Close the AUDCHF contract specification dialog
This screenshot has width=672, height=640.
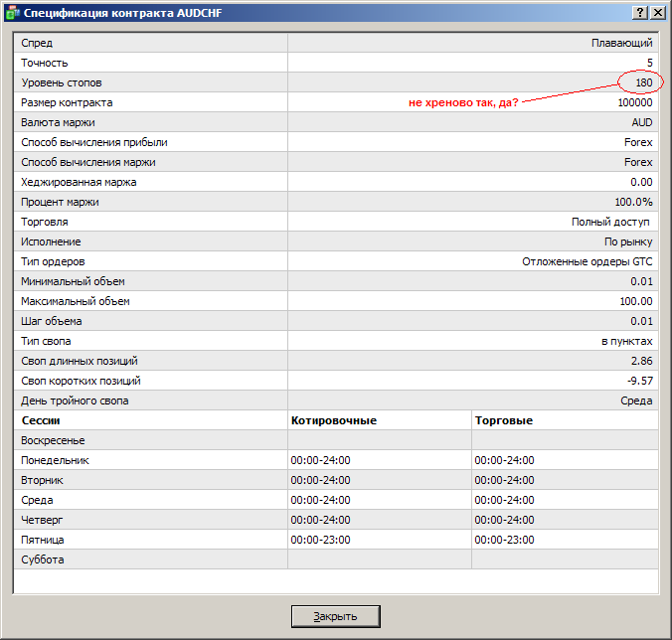pyautogui.click(x=657, y=13)
